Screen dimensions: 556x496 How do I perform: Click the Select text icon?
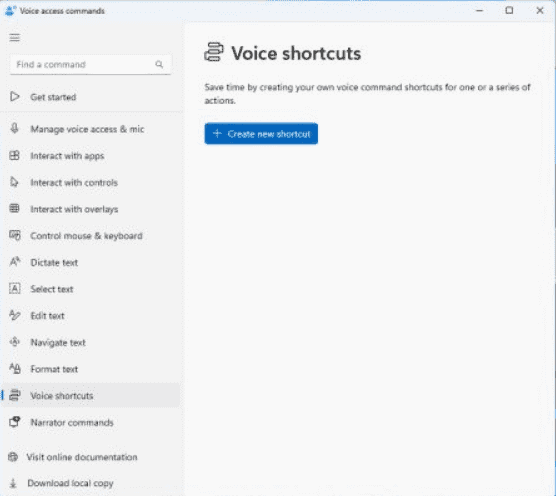(15, 289)
